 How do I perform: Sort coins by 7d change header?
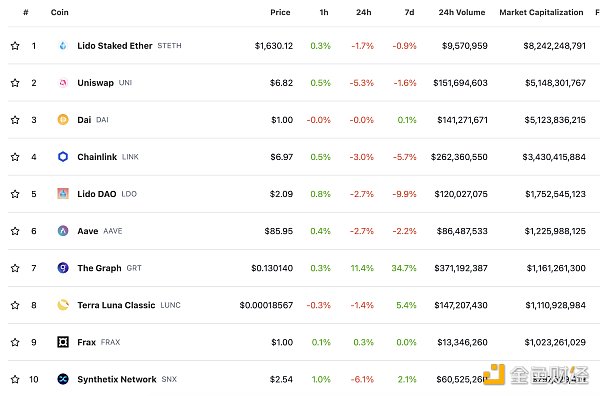coord(409,12)
